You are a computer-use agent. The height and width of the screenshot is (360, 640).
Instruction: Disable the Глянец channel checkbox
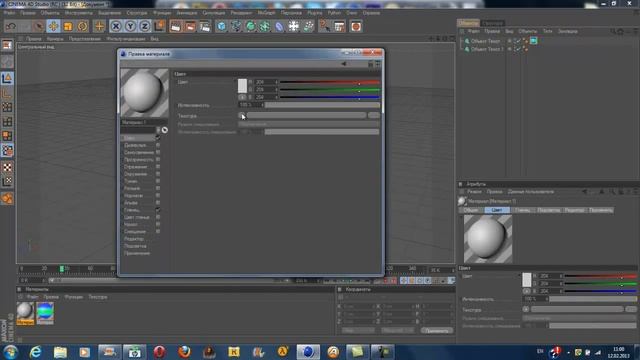click(158, 210)
